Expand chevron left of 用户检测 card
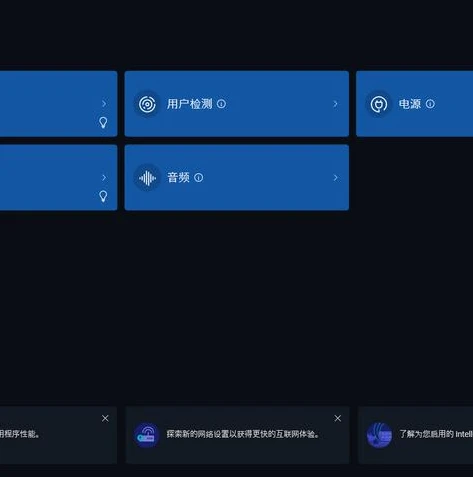The height and width of the screenshot is (477, 473). pyautogui.click(x=104, y=104)
